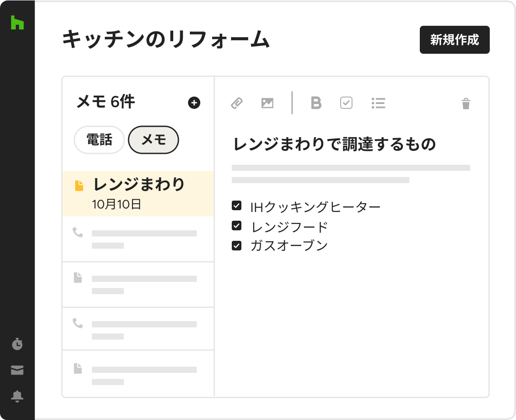
Task: Attach a file with paperclip icon
Action: pos(237,103)
